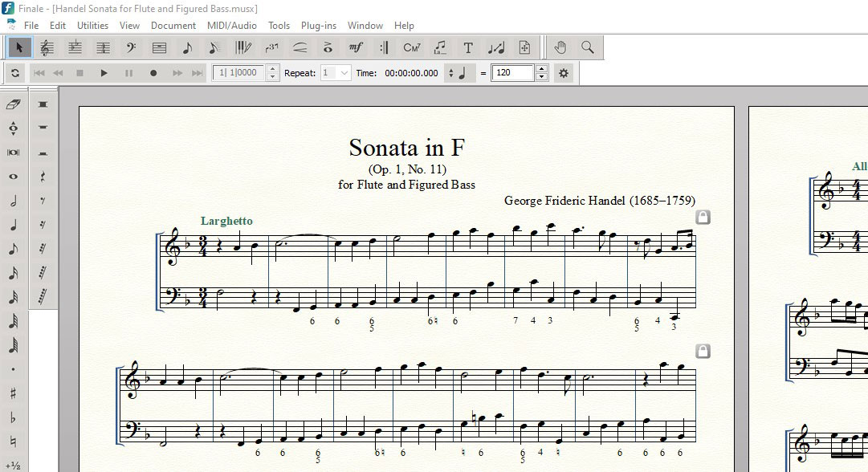Change the tempo beat duration note

click(458, 73)
